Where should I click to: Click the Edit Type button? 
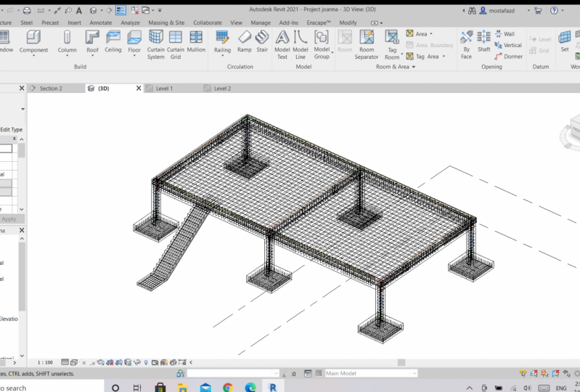point(11,129)
